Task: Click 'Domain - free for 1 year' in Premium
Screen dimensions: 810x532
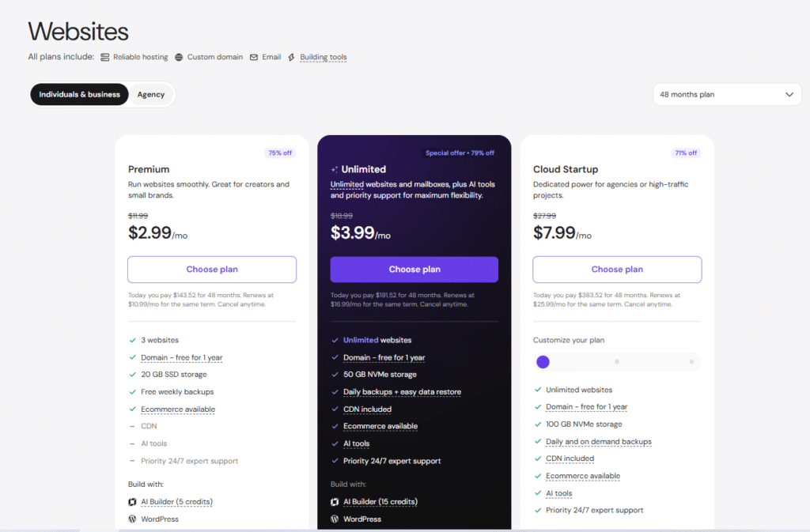Action: [182, 357]
